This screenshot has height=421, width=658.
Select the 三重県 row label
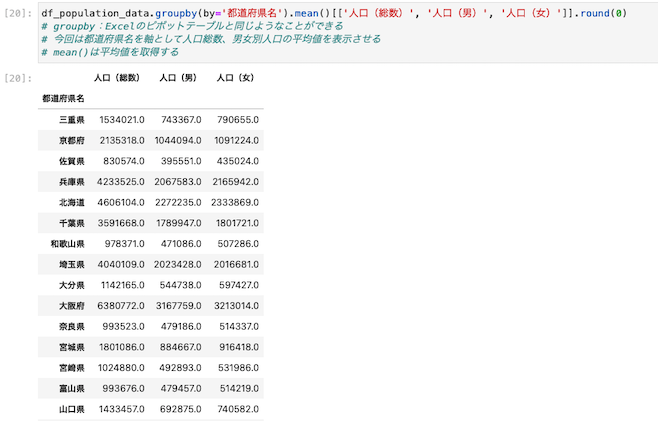pyautogui.click(x=71, y=119)
